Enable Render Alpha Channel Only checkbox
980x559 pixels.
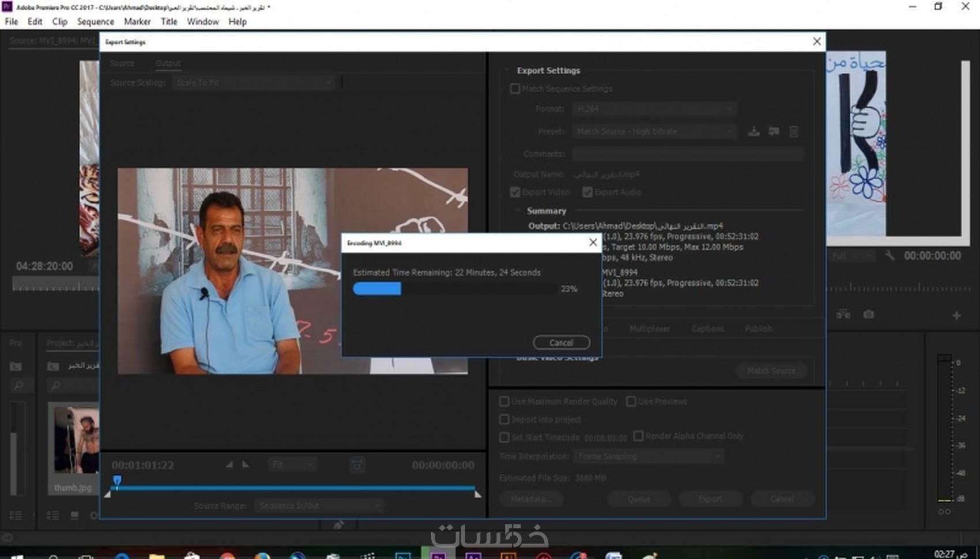(638, 436)
